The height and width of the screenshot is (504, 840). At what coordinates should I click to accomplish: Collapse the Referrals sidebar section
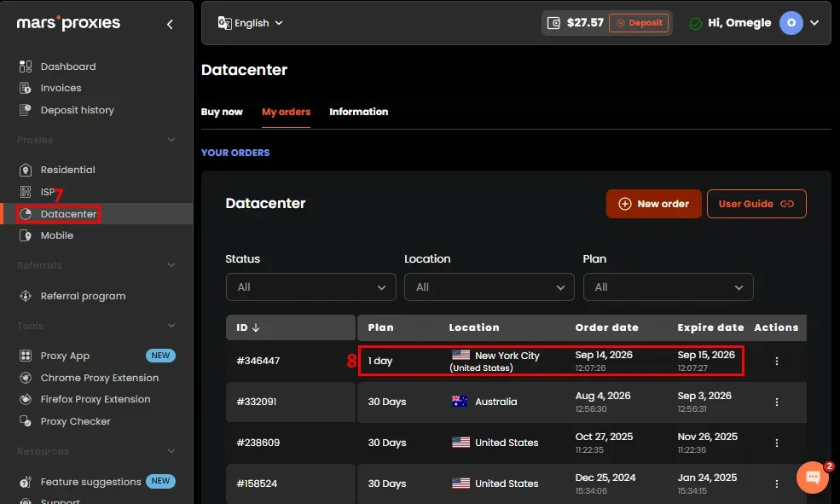[171, 265]
